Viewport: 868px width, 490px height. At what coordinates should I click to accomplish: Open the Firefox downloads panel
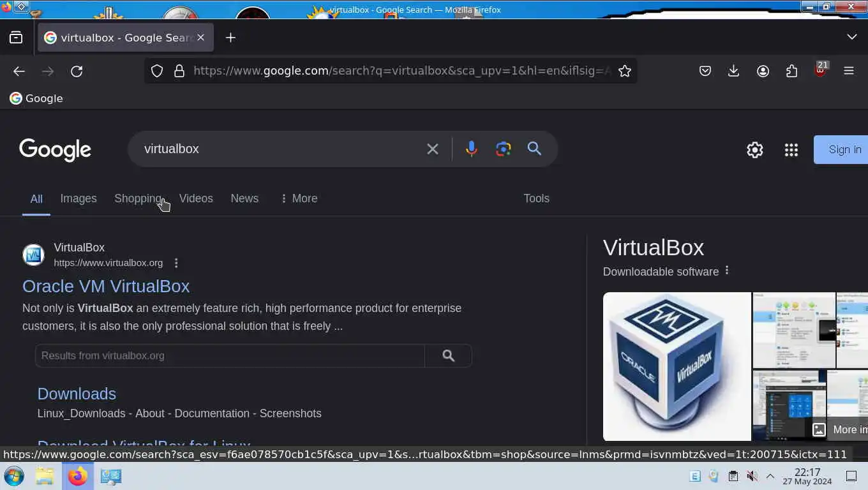(x=733, y=71)
